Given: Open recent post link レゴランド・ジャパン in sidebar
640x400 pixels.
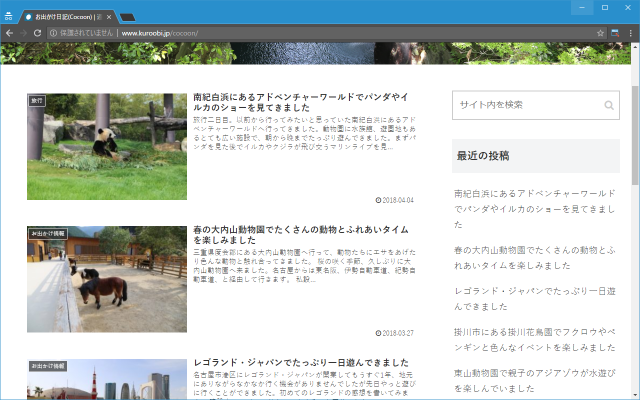Looking at the screenshot, I should coord(535,299).
